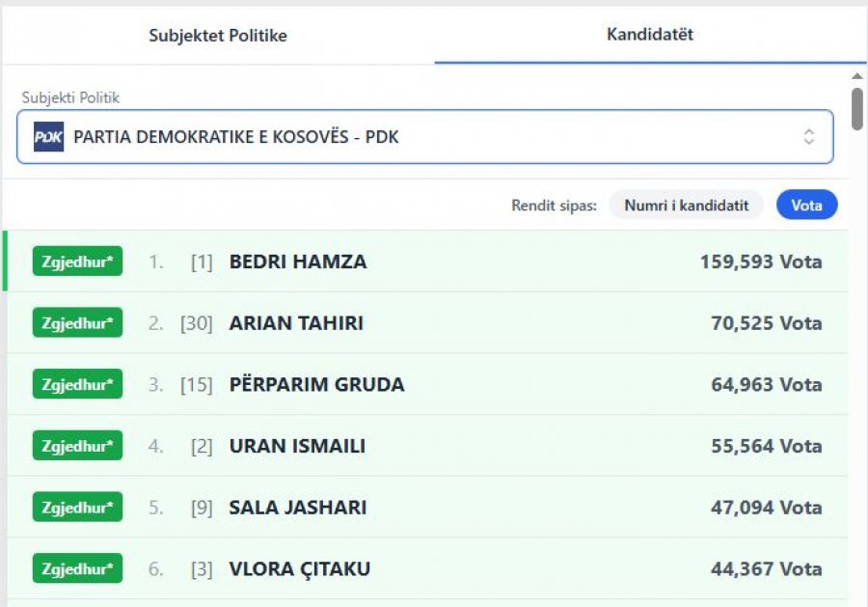Select the VLORA ÇITAKU row name
The image size is (868, 607).
click(x=300, y=569)
